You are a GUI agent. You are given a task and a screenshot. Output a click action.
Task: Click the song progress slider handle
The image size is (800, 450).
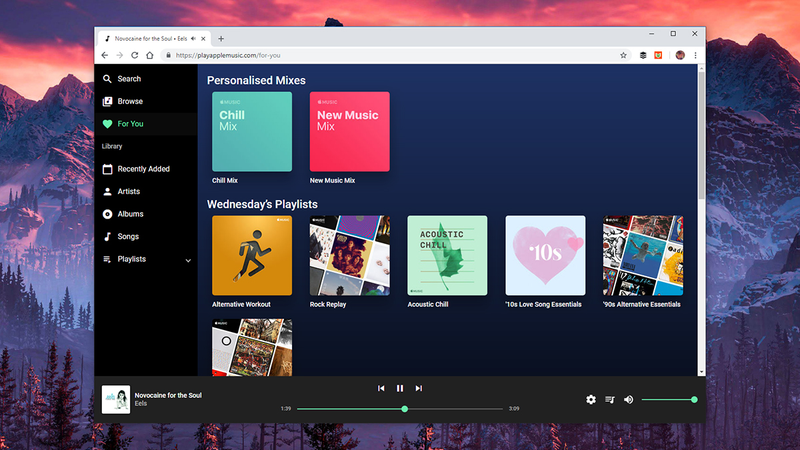tap(405, 409)
